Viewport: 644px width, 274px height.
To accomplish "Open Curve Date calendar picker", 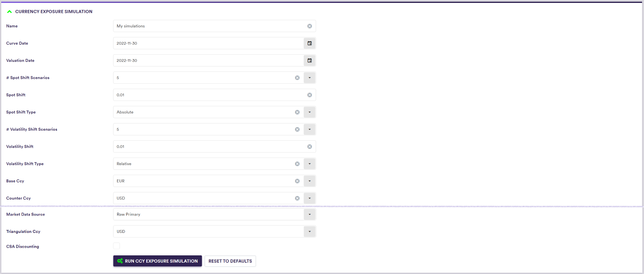I will pos(310,43).
